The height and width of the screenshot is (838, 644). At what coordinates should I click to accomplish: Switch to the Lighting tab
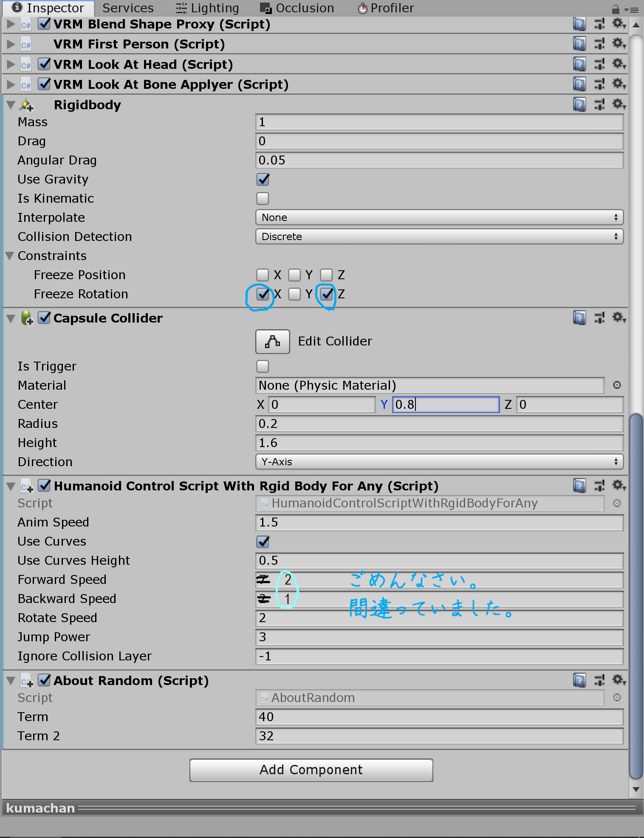tap(208, 8)
